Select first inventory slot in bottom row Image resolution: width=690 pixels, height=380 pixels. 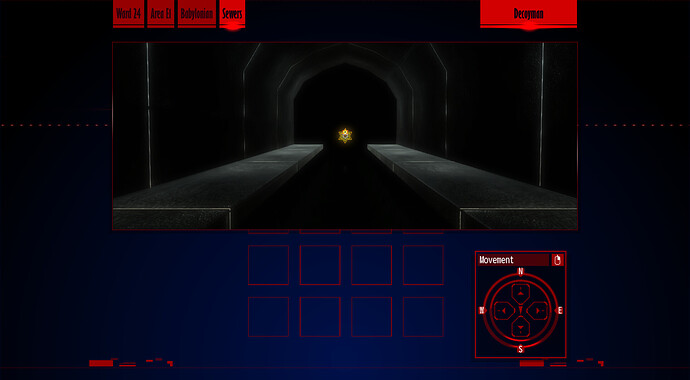coord(268,317)
